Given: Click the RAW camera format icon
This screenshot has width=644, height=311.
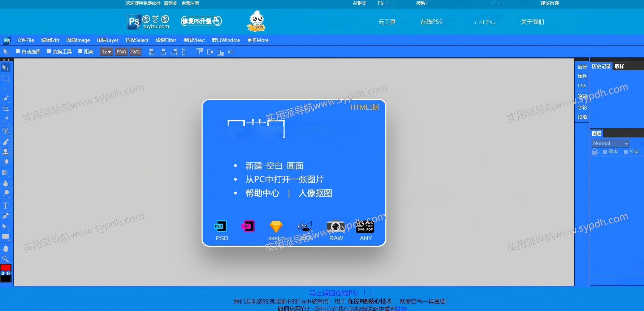Looking at the screenshot, I should coord(336,226).
